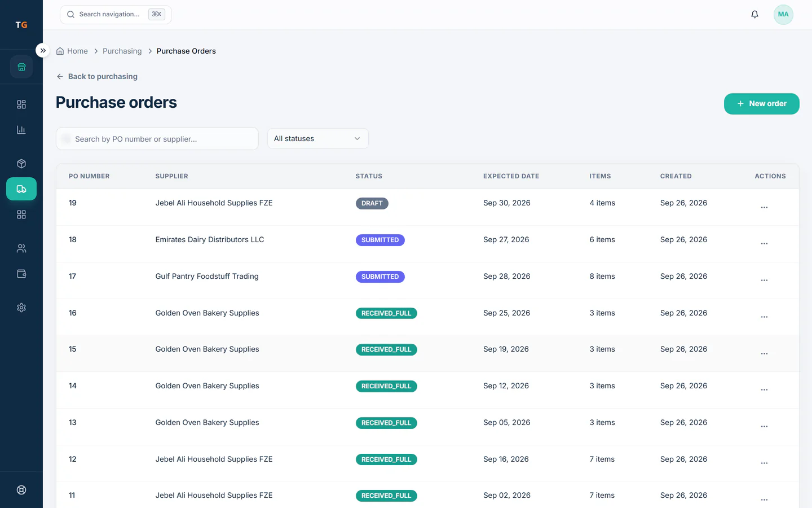Open actions menu for PO 13

point(764,427)
